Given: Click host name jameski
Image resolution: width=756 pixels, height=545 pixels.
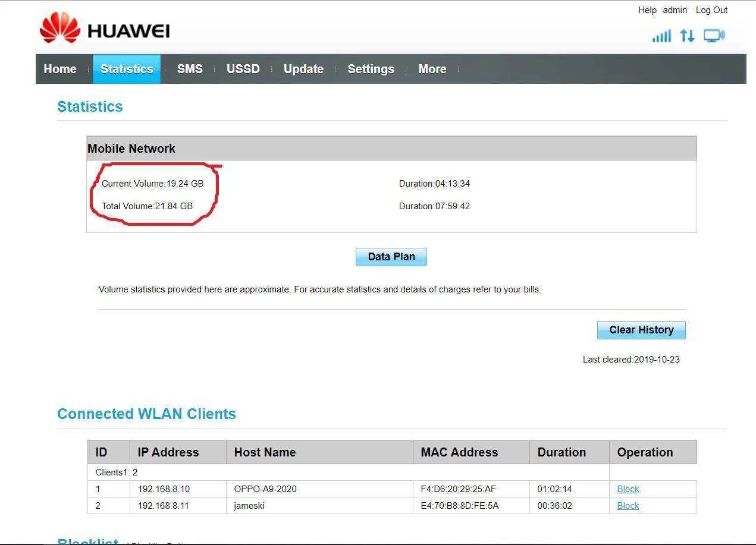Looking at the screenshot, I should 249,506.
